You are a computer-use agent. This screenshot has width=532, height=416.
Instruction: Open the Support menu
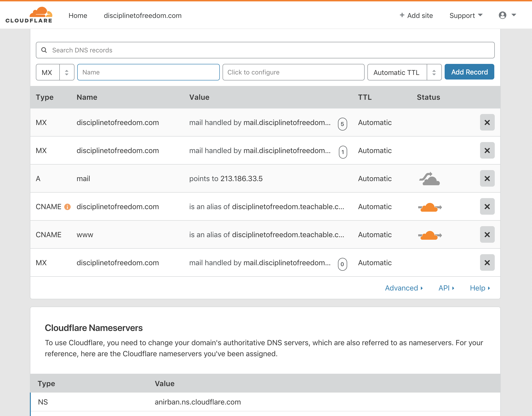pos(466,16)
